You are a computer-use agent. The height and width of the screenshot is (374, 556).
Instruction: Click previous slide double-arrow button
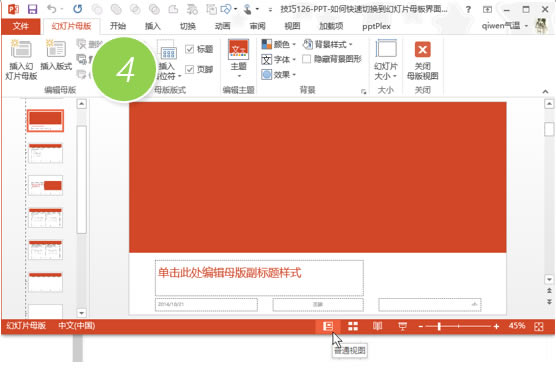tap(549, 291)
